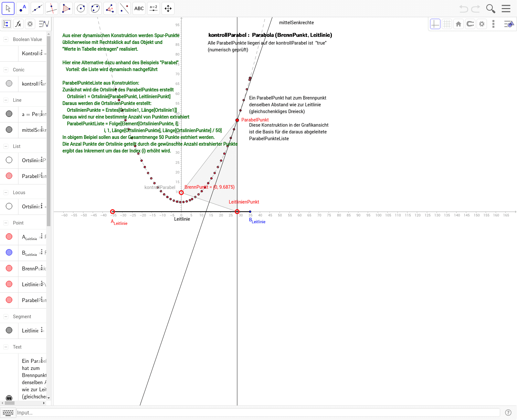Open more options for BrennPunkt row
Viewport: 517px width, 420px height.
pos(42,268)
